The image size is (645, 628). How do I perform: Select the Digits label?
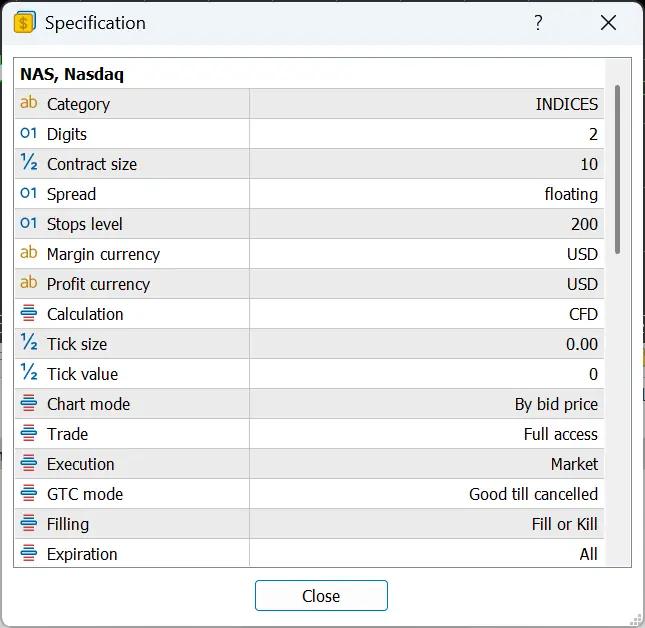coord(67,134)
